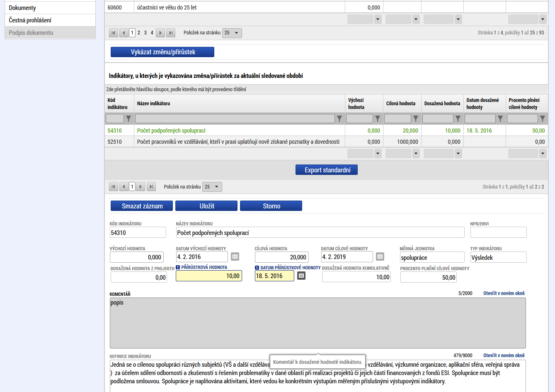The height and width of the screenshot is (392, 555).
Task: Open Čestná prohlášení in the side menu
Action: (50, 20)
